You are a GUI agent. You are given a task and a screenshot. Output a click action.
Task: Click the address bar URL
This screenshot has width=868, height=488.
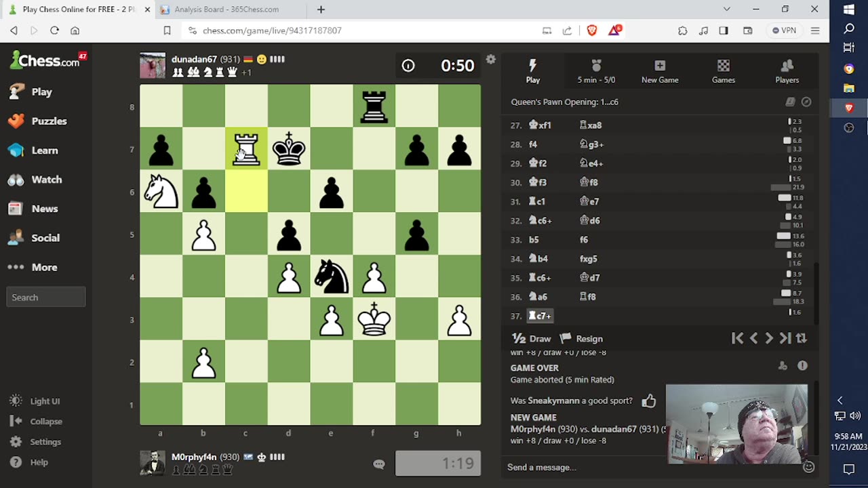(272, 30)
